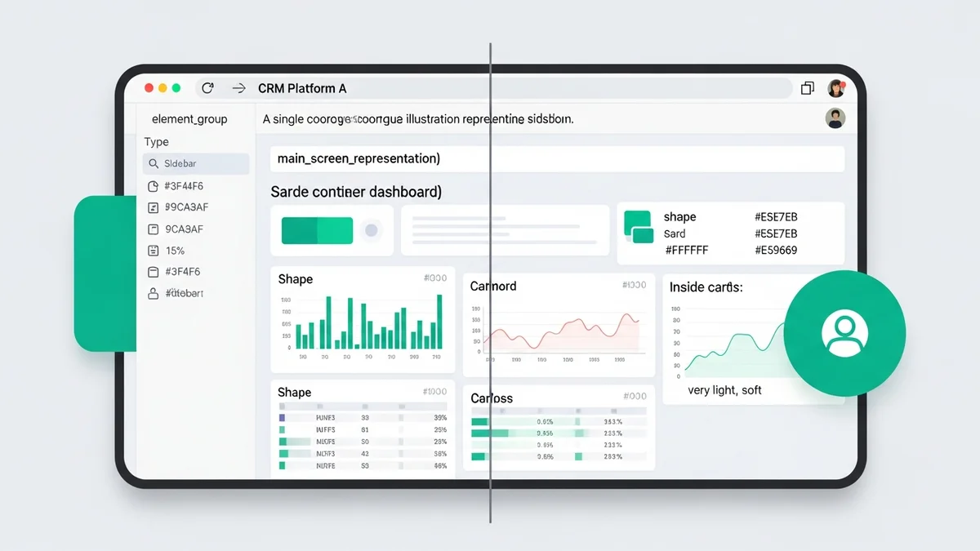Open the profile avatar with the red badge
This screenshot has height=551, width=980.
tap(836, 88)
